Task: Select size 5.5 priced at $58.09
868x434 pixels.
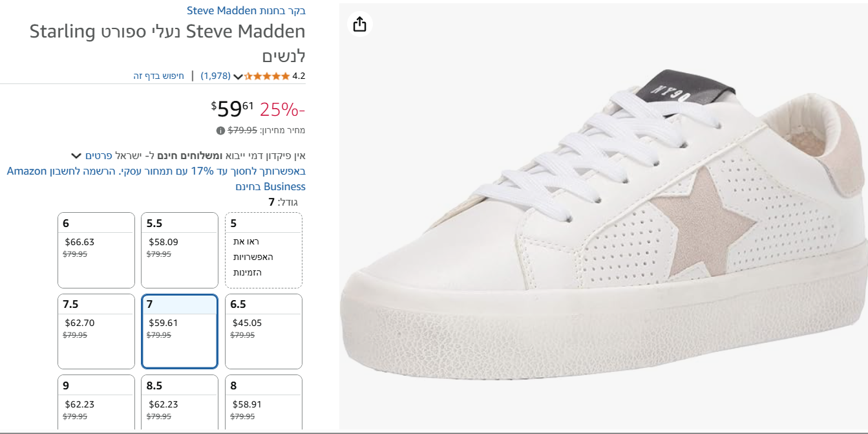Action: coord(180,250)
